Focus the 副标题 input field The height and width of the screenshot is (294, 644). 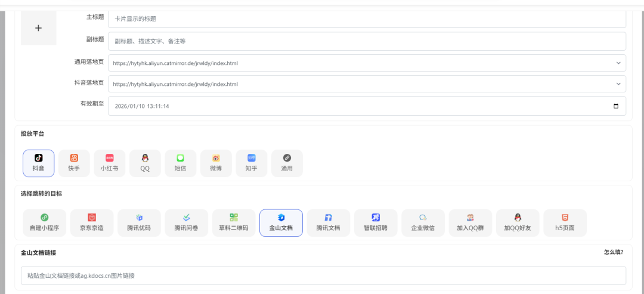point(367,41)
